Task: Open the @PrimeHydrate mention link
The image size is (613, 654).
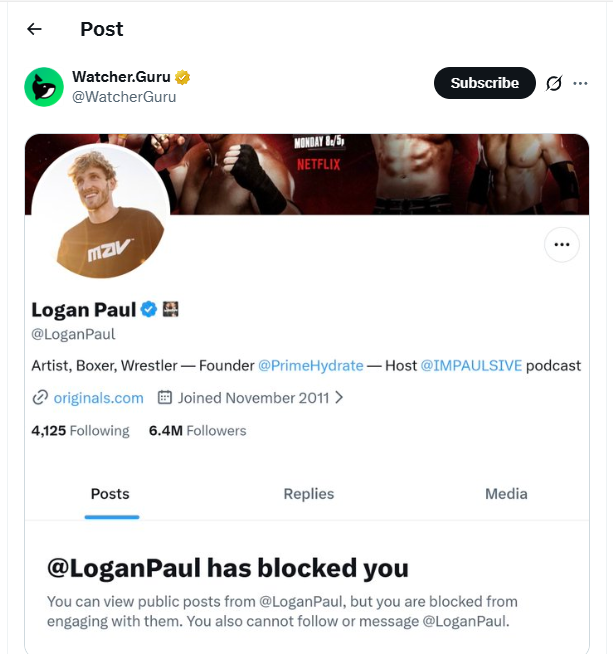Action: pyautogui.click(x=311, y=365)
